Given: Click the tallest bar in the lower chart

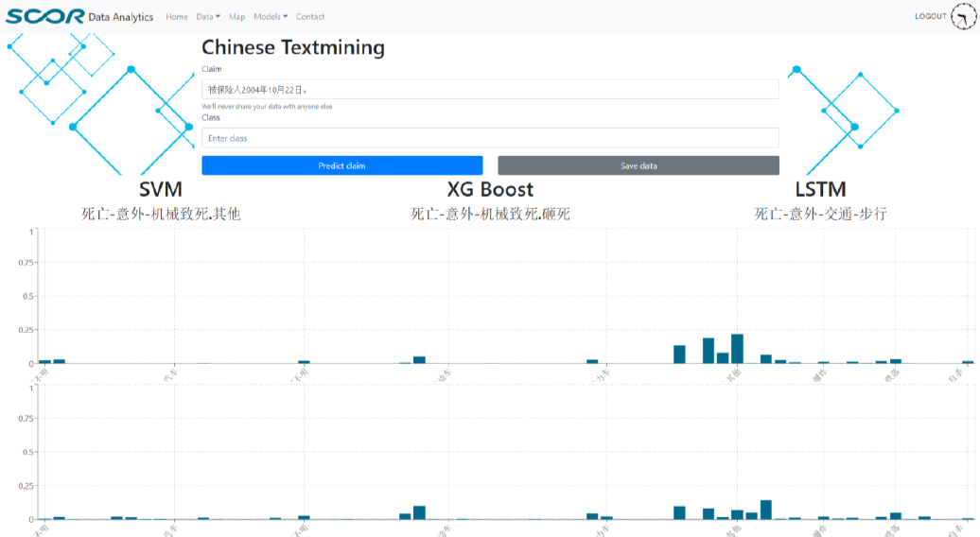Looking at the screenshot, I should pyautogui.click(x=766, y=510).
